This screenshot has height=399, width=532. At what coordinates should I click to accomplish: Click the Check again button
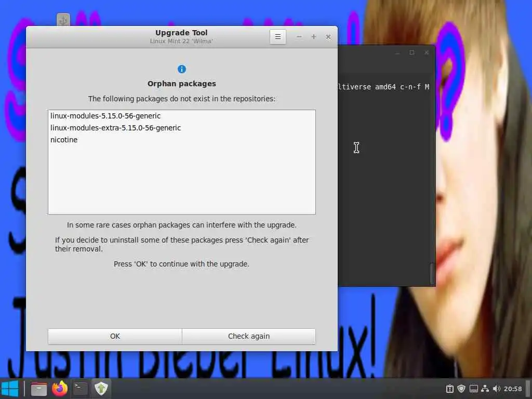tap(249, 336)
